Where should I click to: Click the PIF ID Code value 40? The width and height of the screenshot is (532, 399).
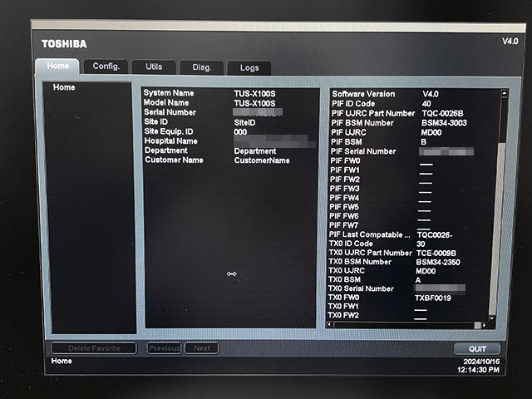click(x=426, y=104)
